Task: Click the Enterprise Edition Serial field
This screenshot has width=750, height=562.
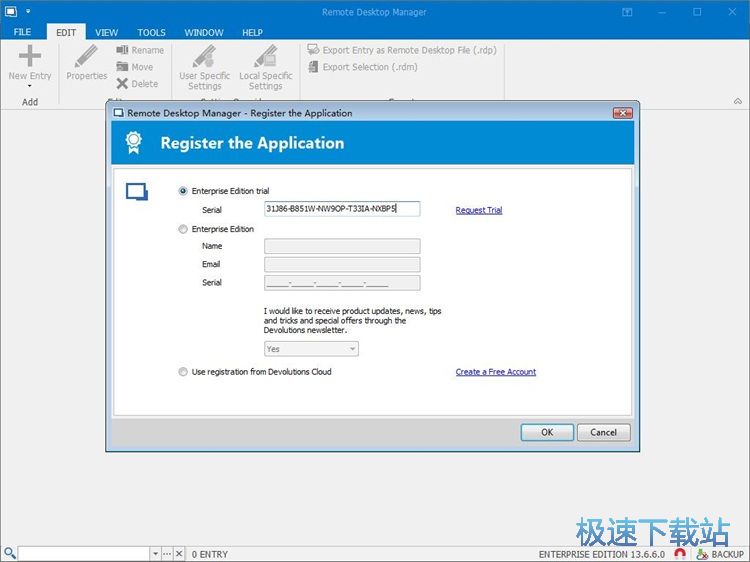Action: coord(342,282)
